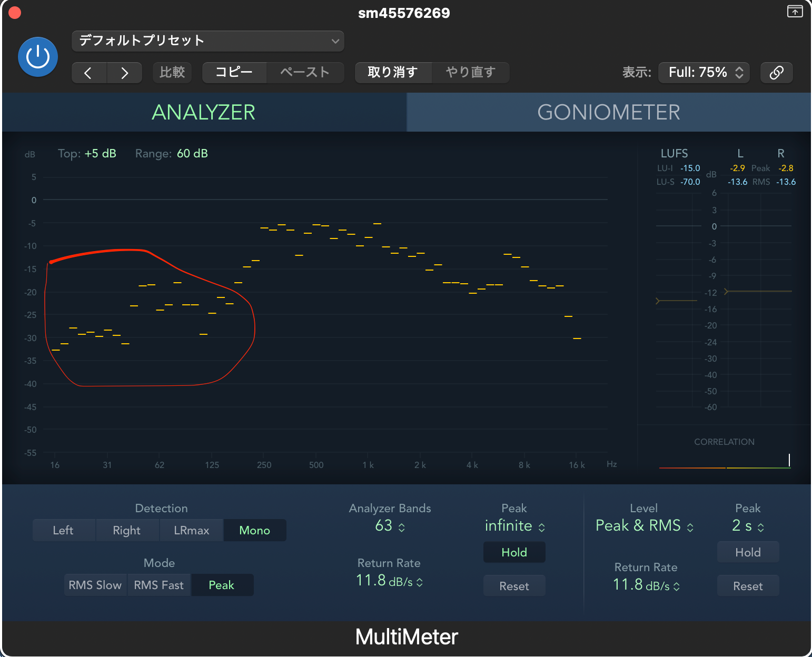Open the level meter Peak 2 s dropdown

click(x=748, y=526)
